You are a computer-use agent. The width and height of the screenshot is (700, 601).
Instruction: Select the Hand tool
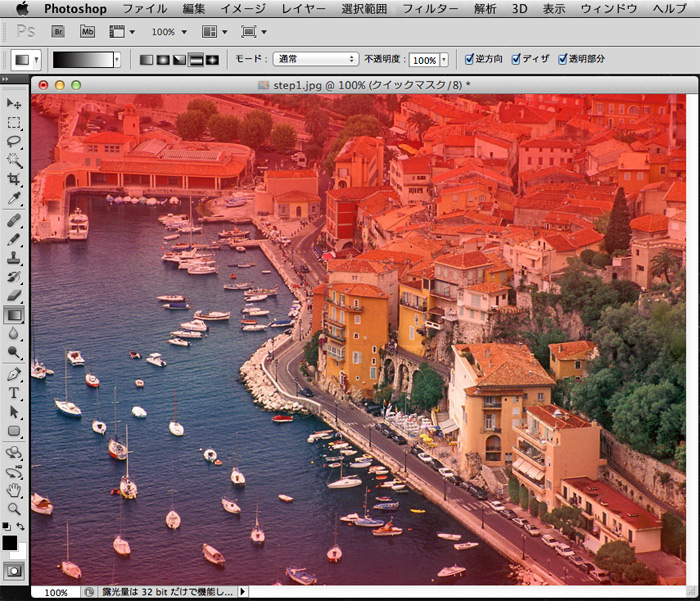14,489
